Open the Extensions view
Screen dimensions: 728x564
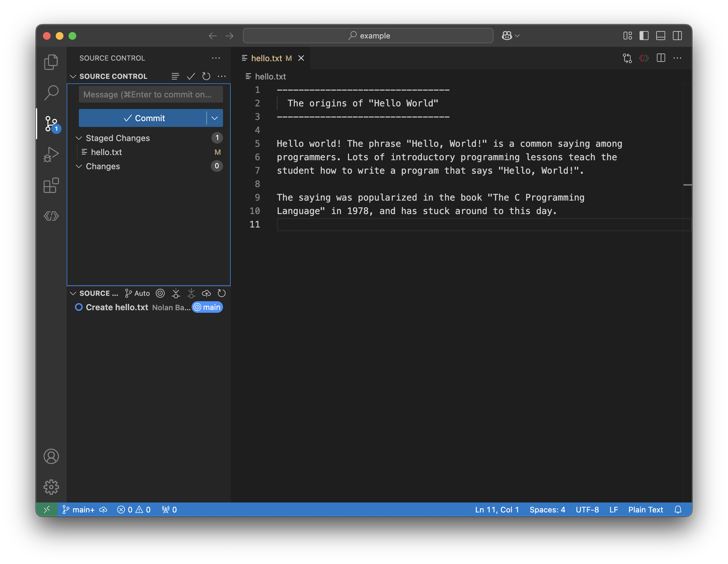51,185
